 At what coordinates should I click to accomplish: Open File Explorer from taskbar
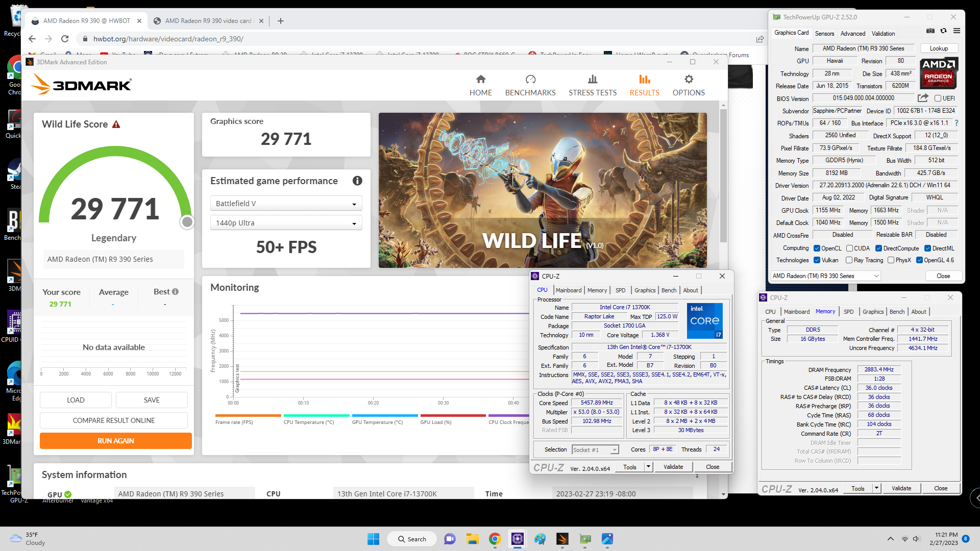[x=472, y=539]
